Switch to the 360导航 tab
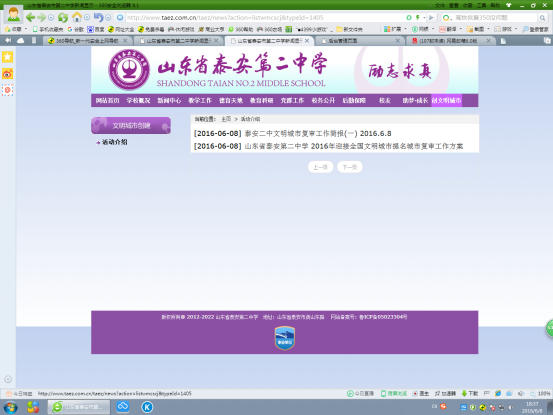Screen dimensions: 553x415 click(87, 41)
